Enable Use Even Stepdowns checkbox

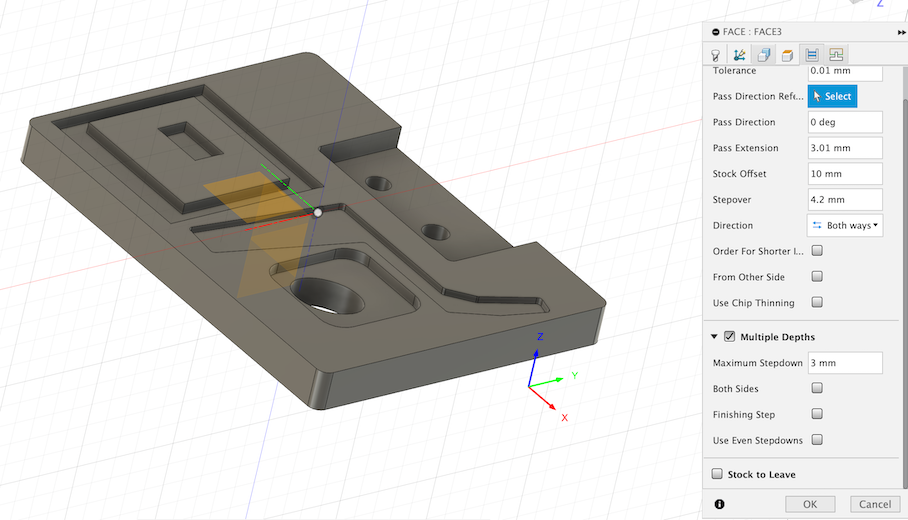[817, 440]
